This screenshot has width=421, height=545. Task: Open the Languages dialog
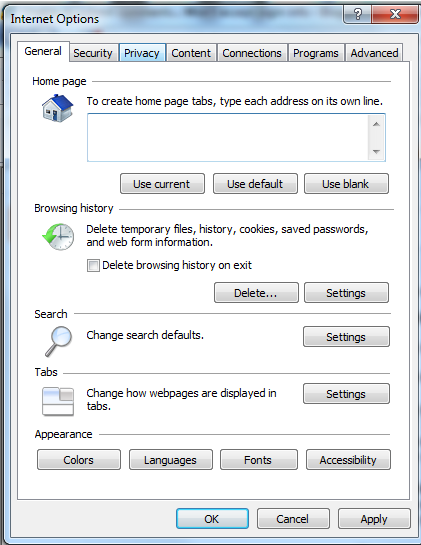(170, 460)
